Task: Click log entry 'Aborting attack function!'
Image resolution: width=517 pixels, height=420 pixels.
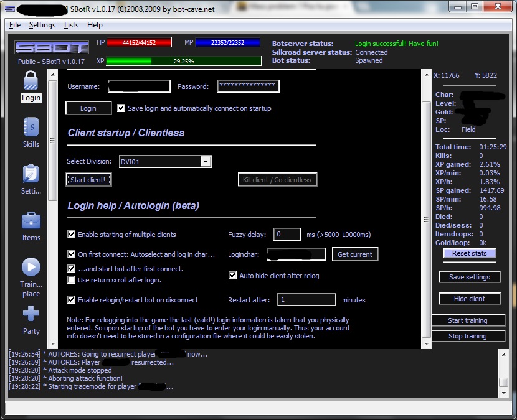Action: (85, 378)
